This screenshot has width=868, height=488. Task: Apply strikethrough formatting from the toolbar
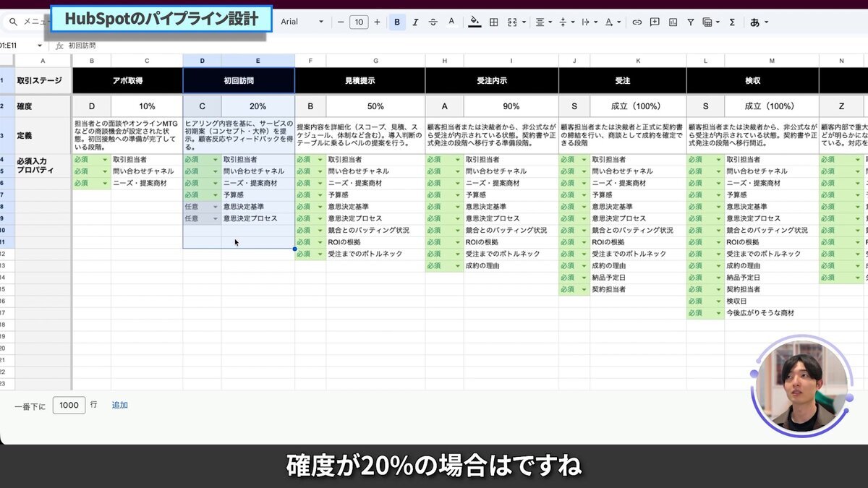point(433,22)
